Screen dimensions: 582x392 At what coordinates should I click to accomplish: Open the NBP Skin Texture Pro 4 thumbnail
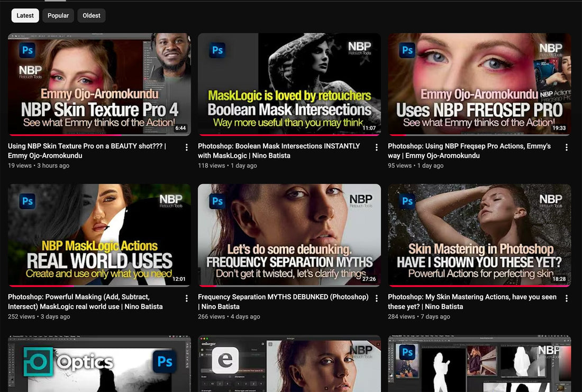[99, 84]
